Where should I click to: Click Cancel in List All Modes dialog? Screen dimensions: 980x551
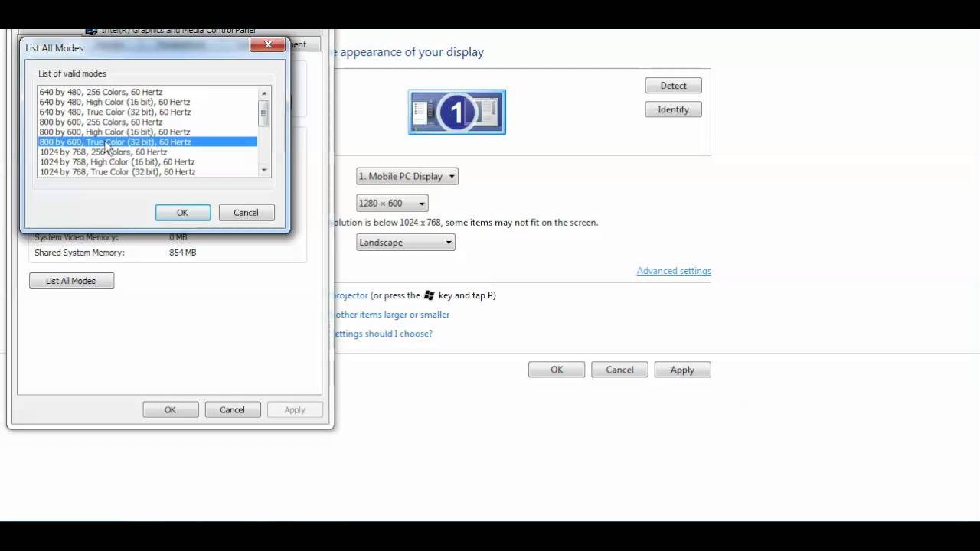click(x=246, y=213)
